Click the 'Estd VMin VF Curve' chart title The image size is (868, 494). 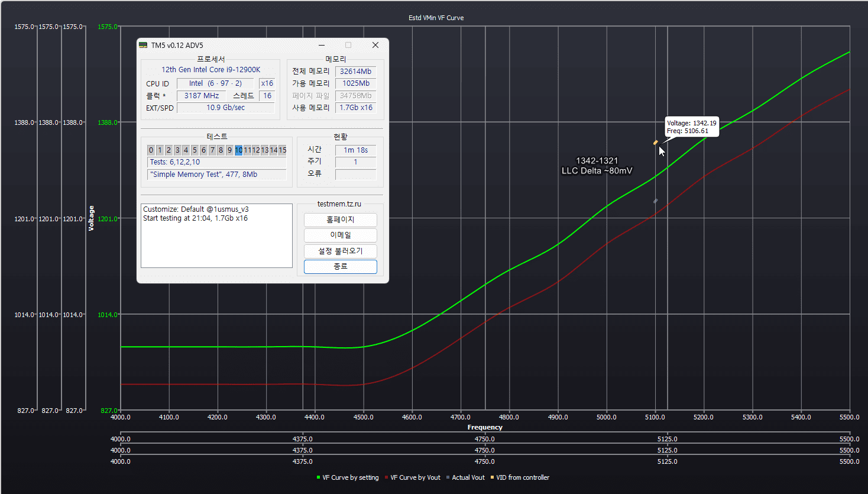tap(436, 18)
